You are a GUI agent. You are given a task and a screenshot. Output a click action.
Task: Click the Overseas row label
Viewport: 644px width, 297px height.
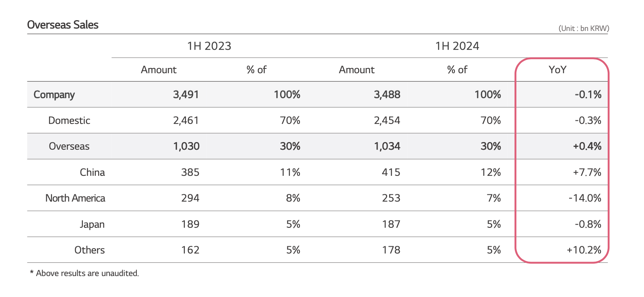pyautogui.click(x=69, y=146)
